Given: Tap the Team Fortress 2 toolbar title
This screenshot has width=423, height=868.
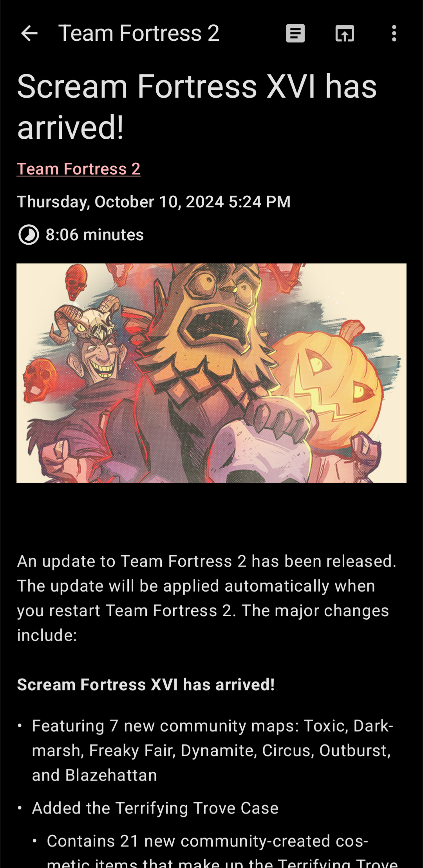Looking at the screenshot, I should pyautogui.click(x=139, y=33).
